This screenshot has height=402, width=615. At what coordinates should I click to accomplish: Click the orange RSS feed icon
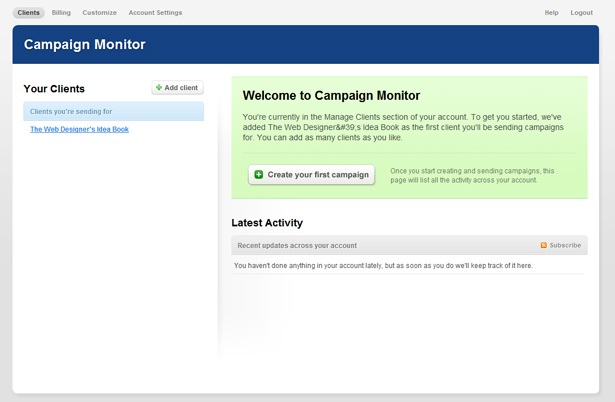(544, 245)
